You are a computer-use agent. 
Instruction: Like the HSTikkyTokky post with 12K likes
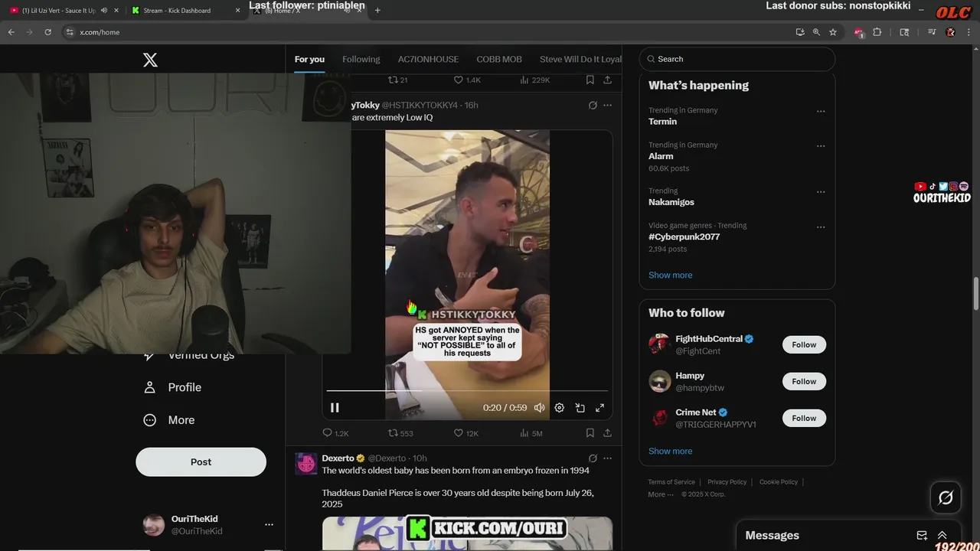point(466,433)
